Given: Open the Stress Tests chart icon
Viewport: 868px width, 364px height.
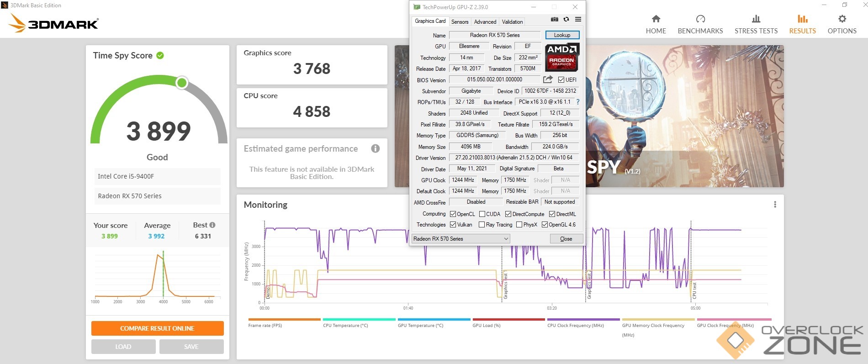Looking at the screenshot, I should coord(756,19).
